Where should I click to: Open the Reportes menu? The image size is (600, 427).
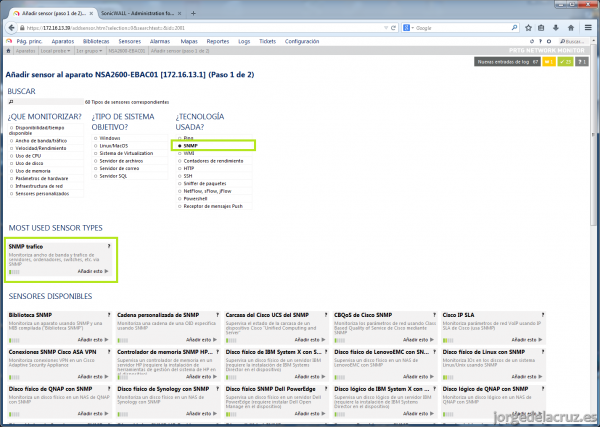point(218,41)
